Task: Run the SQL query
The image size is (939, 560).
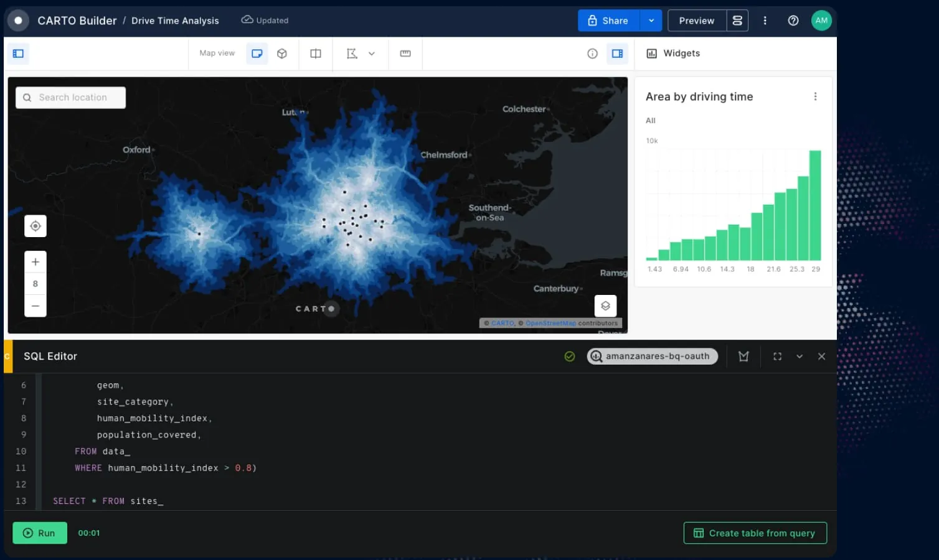Action: point(39,533)
